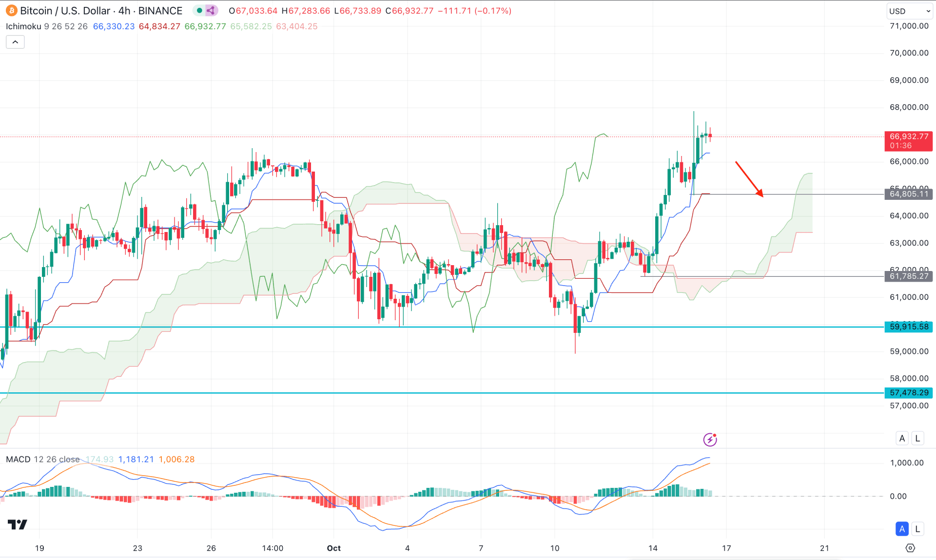Click the MACD 12 26 close legend label
Image resolution: width=936 pixels, height=560 pixels.
coord(43,459)
